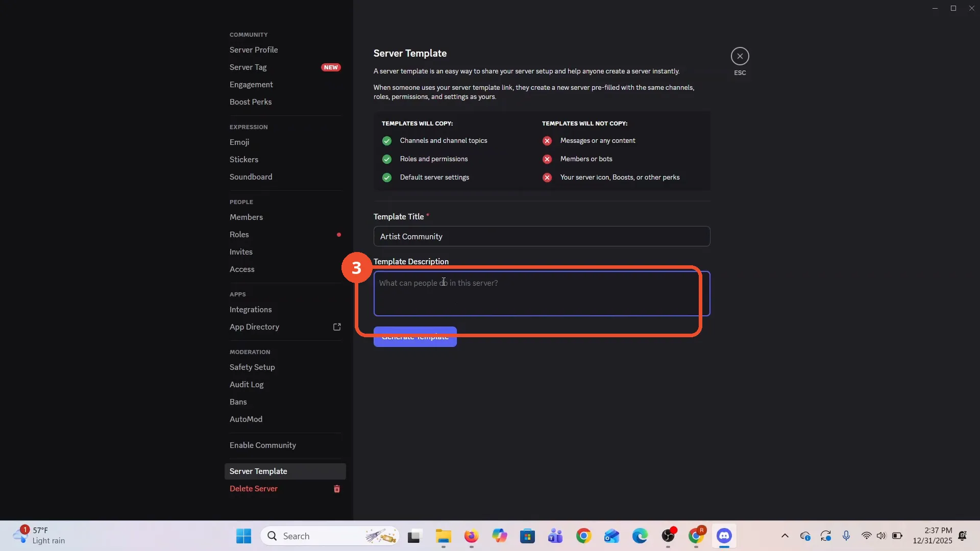Viewport: 980px width, 551px height.
Task: Click the Delete Server option
Action: pyautogui.click(x=285, y=488)
